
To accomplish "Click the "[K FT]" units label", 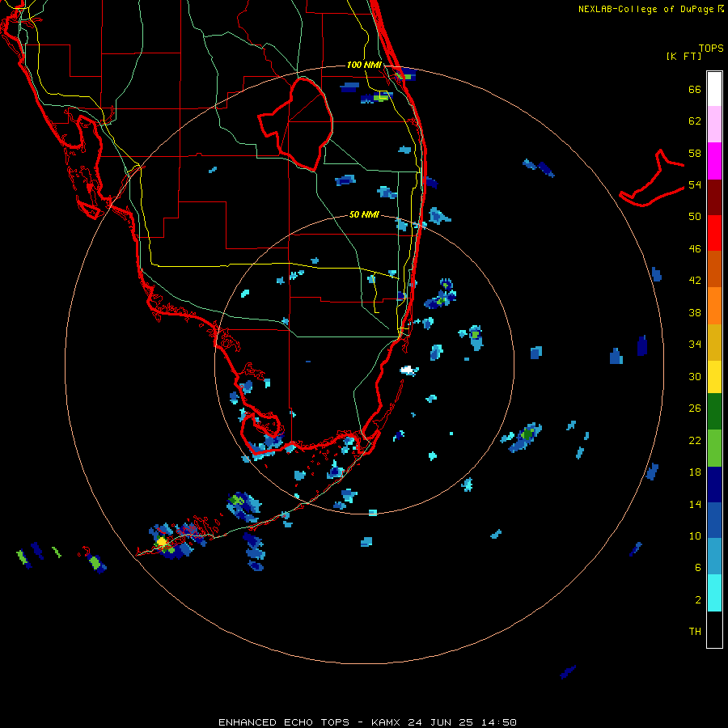I will 684,56.
